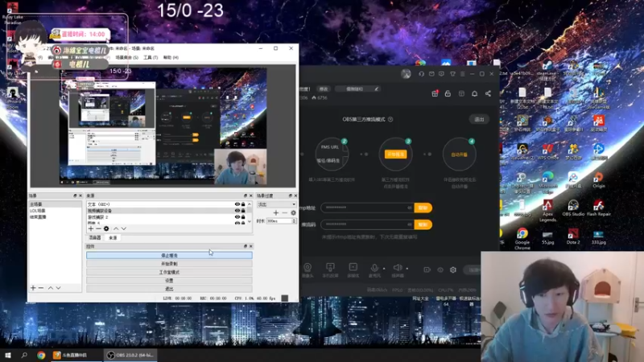
Task: Select LOL场景 in the Scenes list
Action: tap(55, 211)
